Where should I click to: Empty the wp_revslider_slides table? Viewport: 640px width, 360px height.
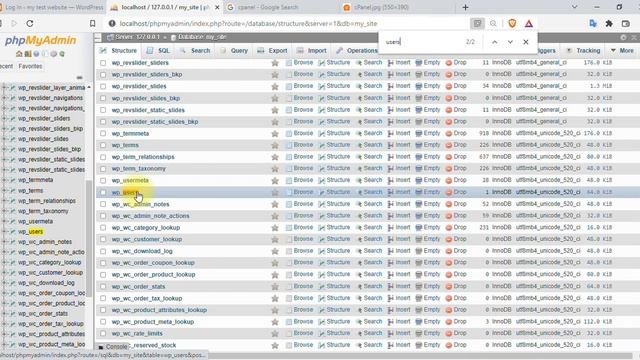(x=428, y=86)
